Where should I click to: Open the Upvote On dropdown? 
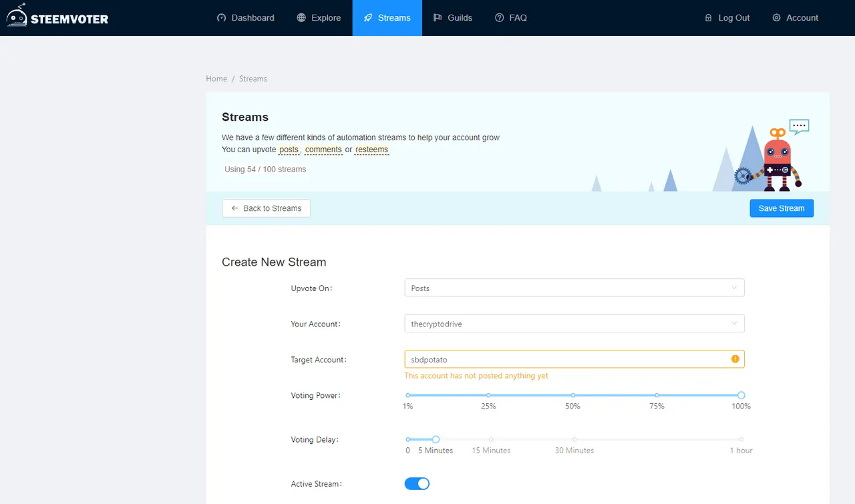[574, 288]
